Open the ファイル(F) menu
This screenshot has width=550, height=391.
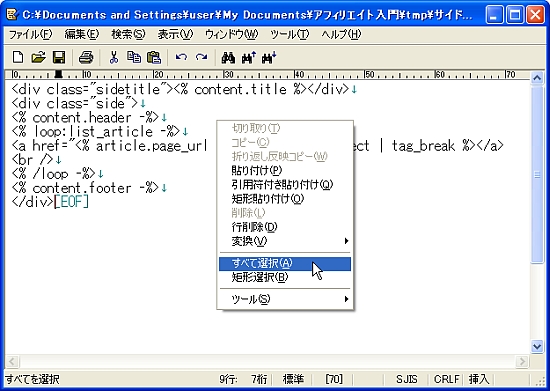coord(30,34)
